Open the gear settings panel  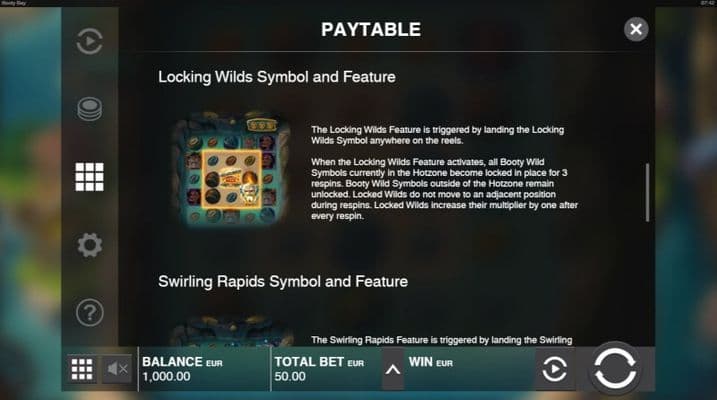pyautogui.click(x=90, y=245)
